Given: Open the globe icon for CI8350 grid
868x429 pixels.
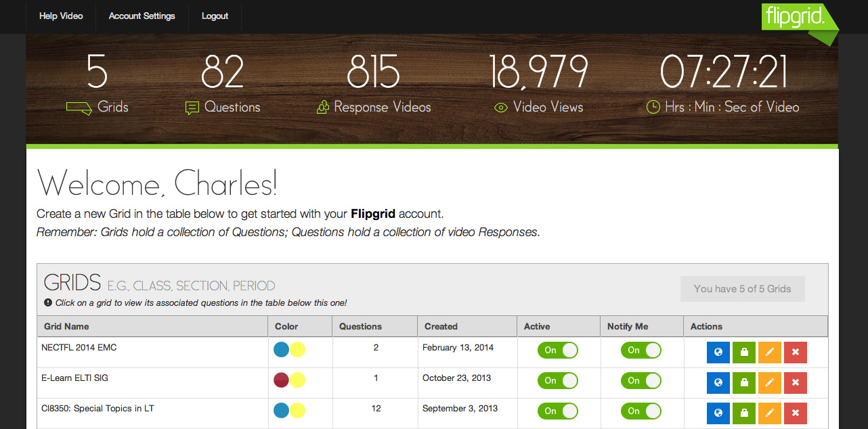Looking at the screenshot, I should click(x=718, y=413).
